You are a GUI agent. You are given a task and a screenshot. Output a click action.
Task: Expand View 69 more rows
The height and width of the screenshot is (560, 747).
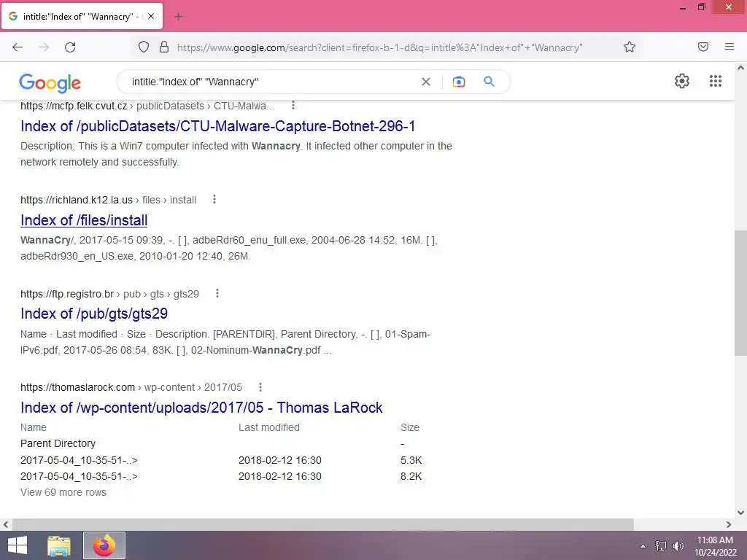click(x=63, y=492)
